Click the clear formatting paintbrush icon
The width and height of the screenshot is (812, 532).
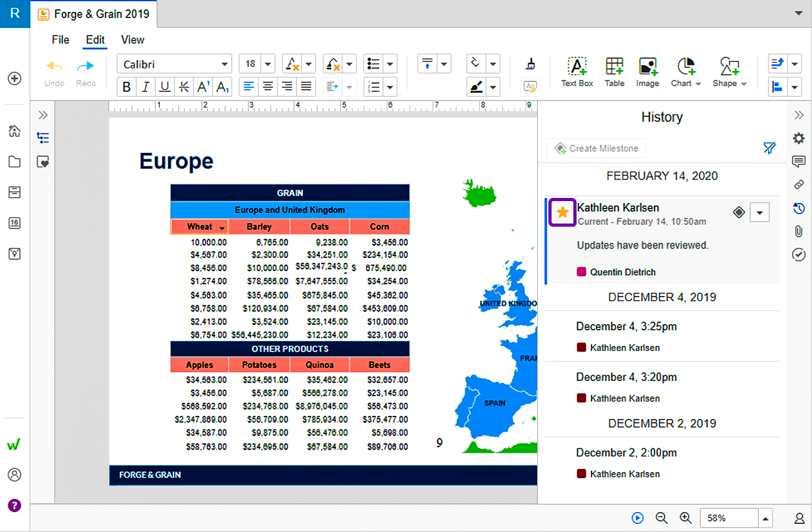(530, 64)
